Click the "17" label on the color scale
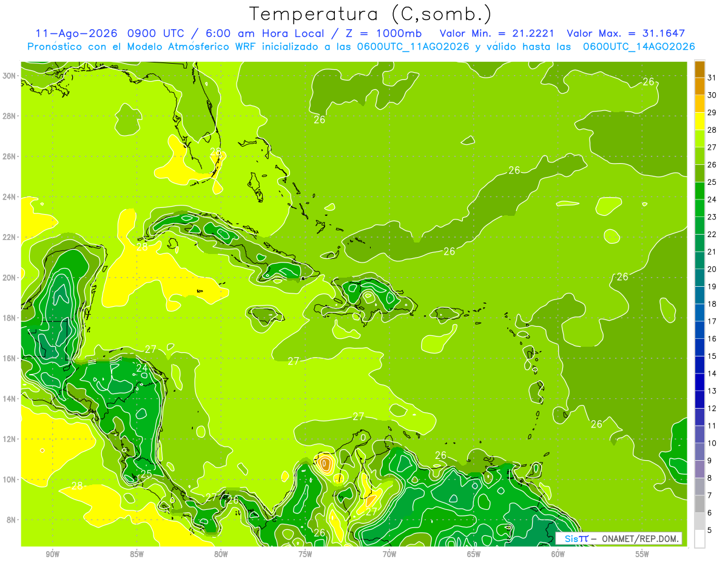This screenshot has width=728, height=562. tap(712, 321)
